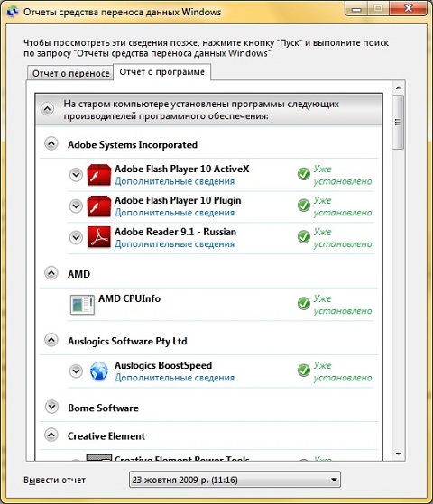433x504 pixels.
Task: Collapse the list header about old computer programs
Action: tap(47, 109)
